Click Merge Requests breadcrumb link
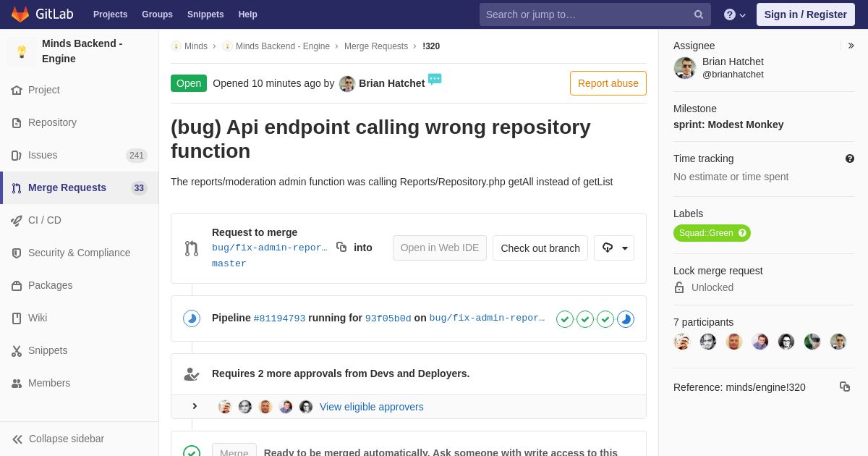Viewport: 868px width, 456px height. (x=376, y=46)
